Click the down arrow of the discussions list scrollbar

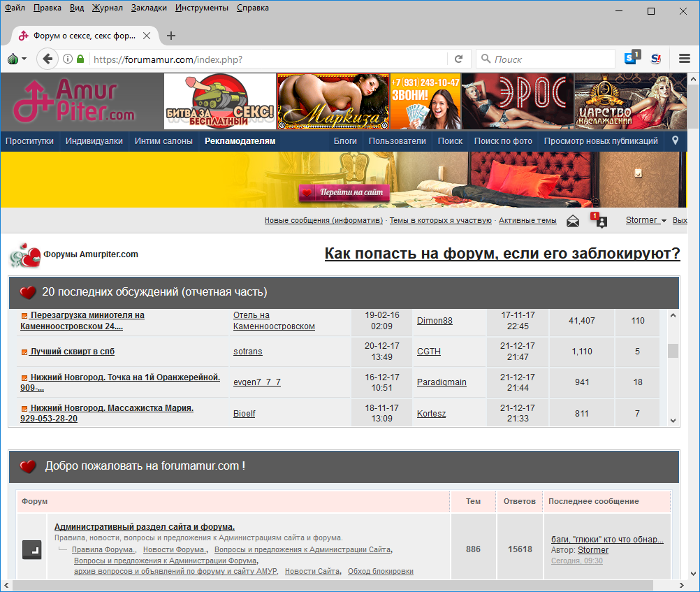click(673, 420)
